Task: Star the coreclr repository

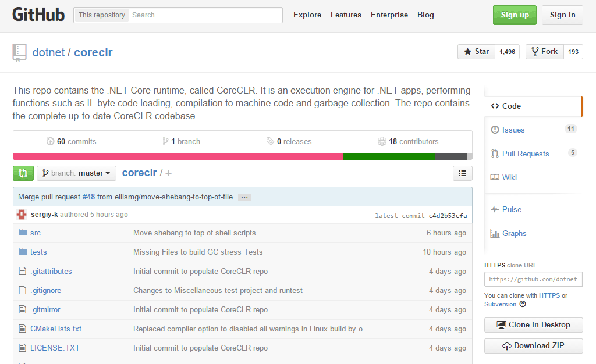Action: pos(476,52)
